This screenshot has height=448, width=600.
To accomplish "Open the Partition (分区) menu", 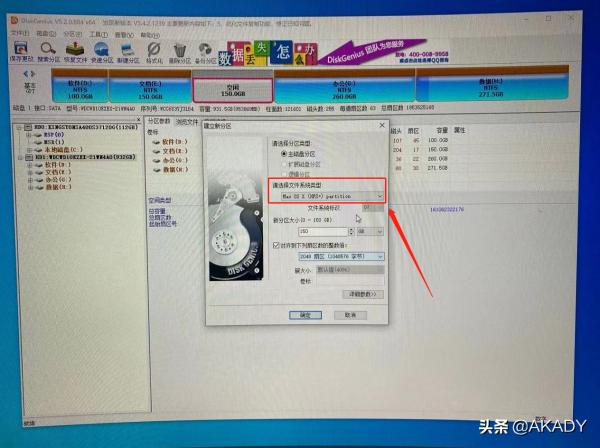I will [x=72, y=34].
